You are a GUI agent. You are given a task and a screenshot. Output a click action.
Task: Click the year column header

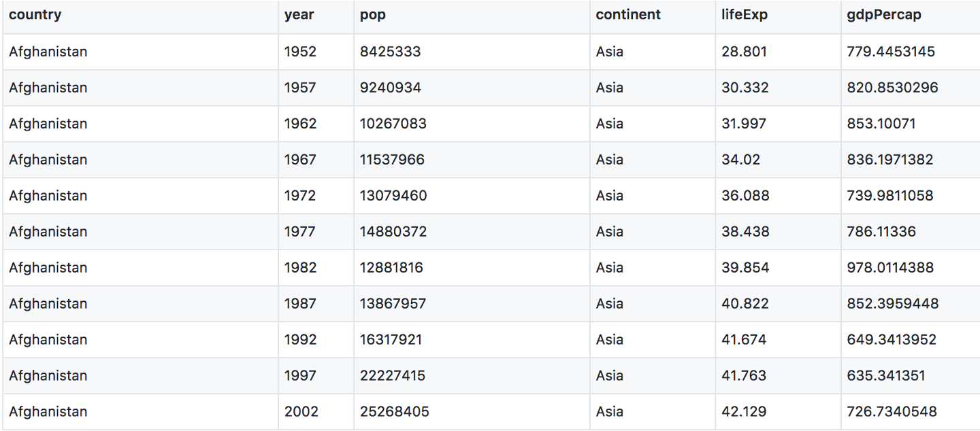tap(299, 15)
